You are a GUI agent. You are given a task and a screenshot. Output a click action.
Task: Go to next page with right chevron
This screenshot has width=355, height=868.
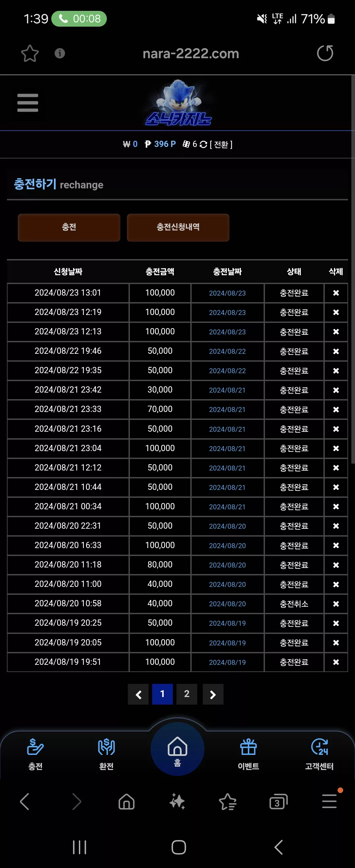point(213,694)
